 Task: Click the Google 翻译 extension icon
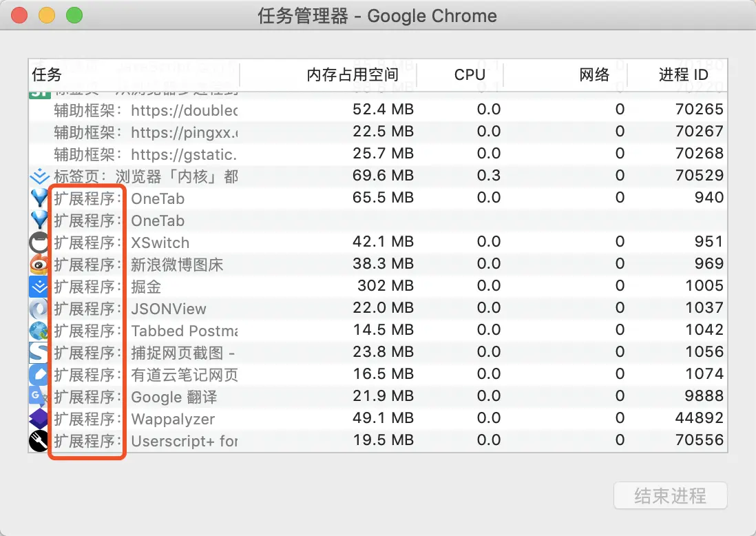(39, 397)
